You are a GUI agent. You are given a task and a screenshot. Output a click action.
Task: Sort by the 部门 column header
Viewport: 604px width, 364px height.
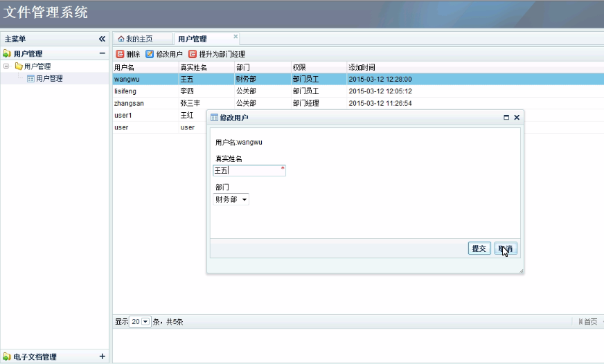(x=263, y=67)
